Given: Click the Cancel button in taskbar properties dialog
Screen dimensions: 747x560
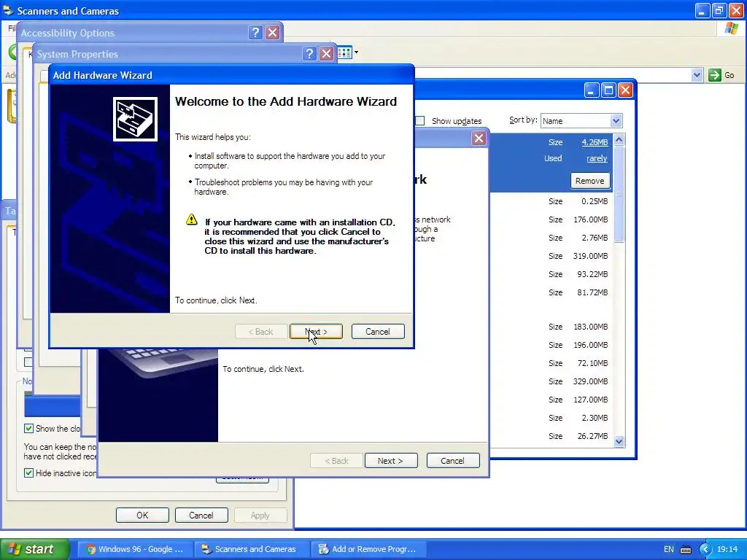Looking at the screenshot, I should pos(201,516).
